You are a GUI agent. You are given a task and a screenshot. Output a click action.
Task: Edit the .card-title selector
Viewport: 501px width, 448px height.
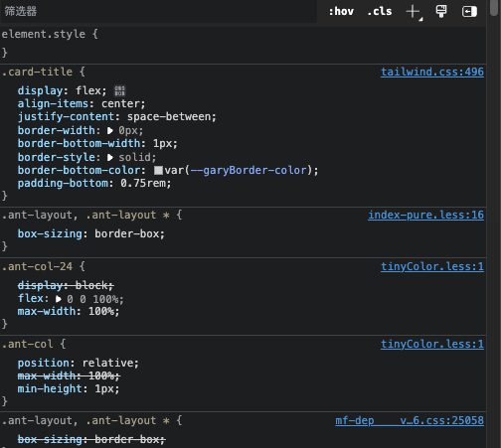37,72
